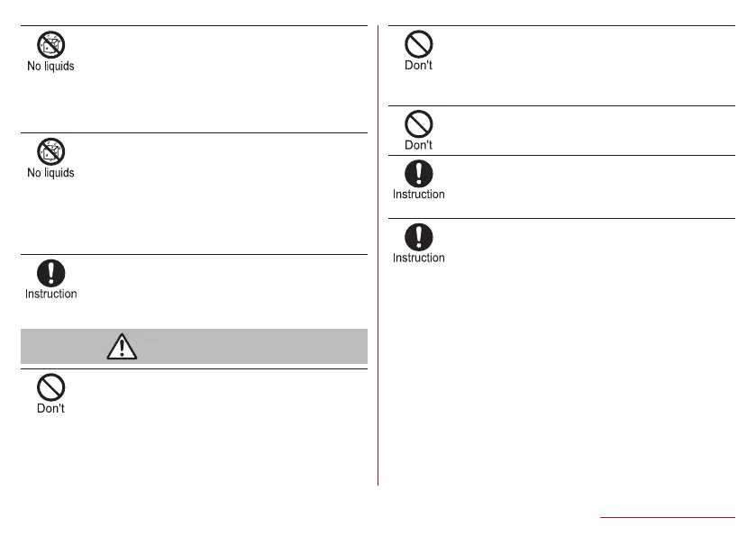Screen dimensions: 756x536
Task: Click the second "No liquids" text label
Action: (x=50, y=173)
